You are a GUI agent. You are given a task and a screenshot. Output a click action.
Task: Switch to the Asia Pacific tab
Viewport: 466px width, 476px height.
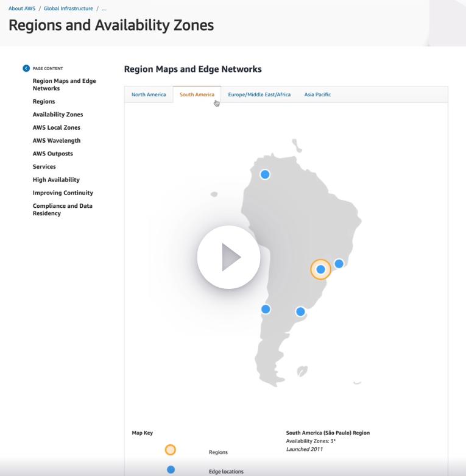(x=317, y=94)
